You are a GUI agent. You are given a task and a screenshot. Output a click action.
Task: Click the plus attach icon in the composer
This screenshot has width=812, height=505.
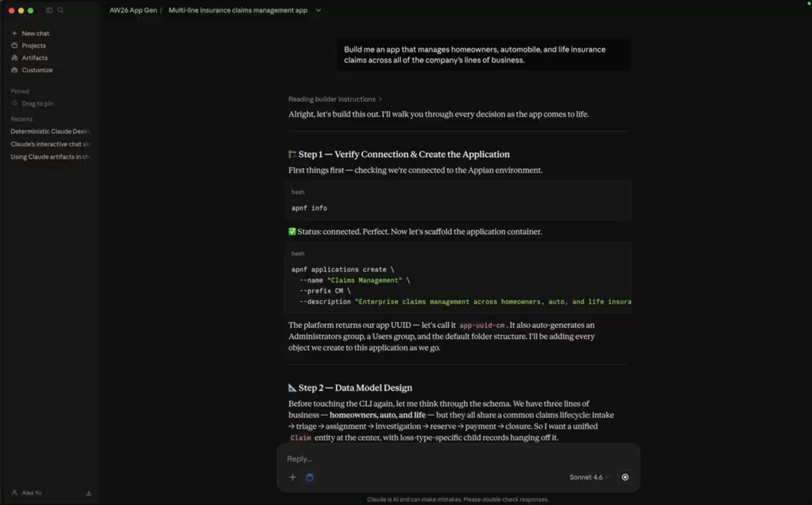(293, 477)
